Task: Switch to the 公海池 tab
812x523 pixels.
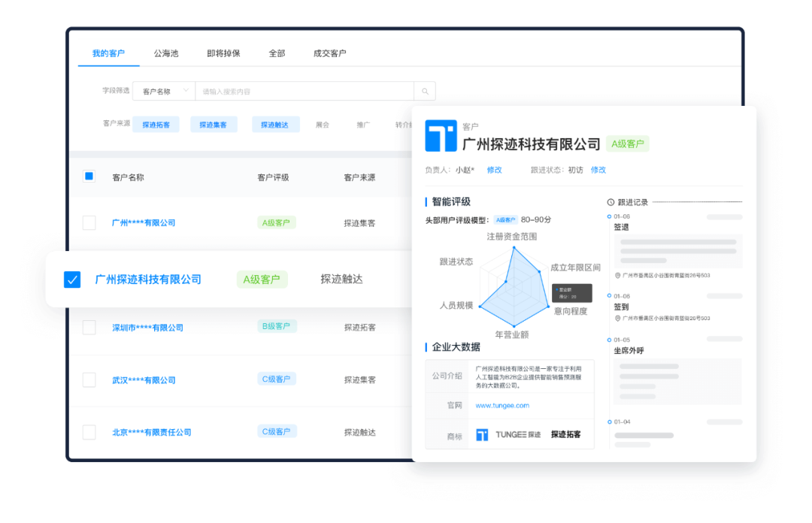Action: pyautogui.click(x=167, y=53)
